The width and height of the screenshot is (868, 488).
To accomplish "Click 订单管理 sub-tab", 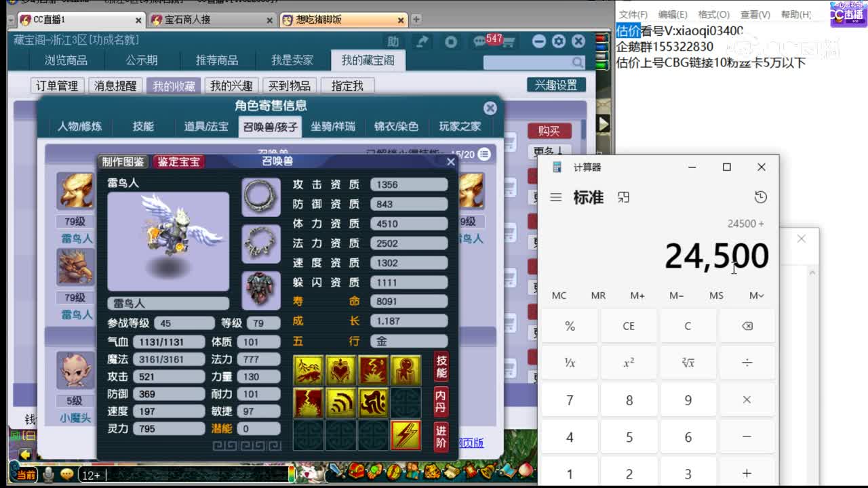I will click(x=57, y=86).
